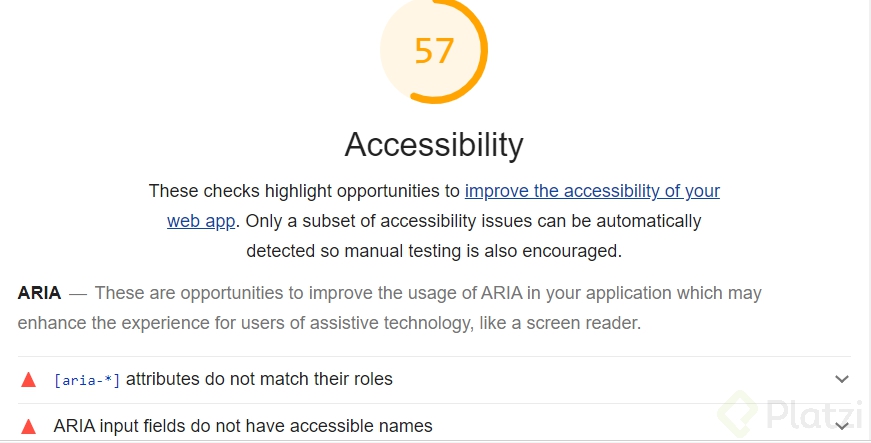
Task: Click 'detected so manual testing is also encouraged' text
Action: [x=434, y=251]
